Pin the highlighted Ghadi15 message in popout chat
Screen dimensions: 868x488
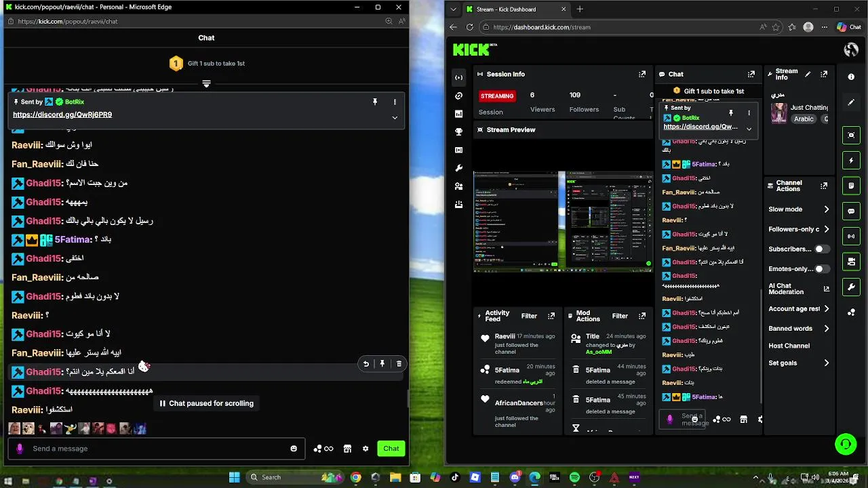tap(382, 364)
